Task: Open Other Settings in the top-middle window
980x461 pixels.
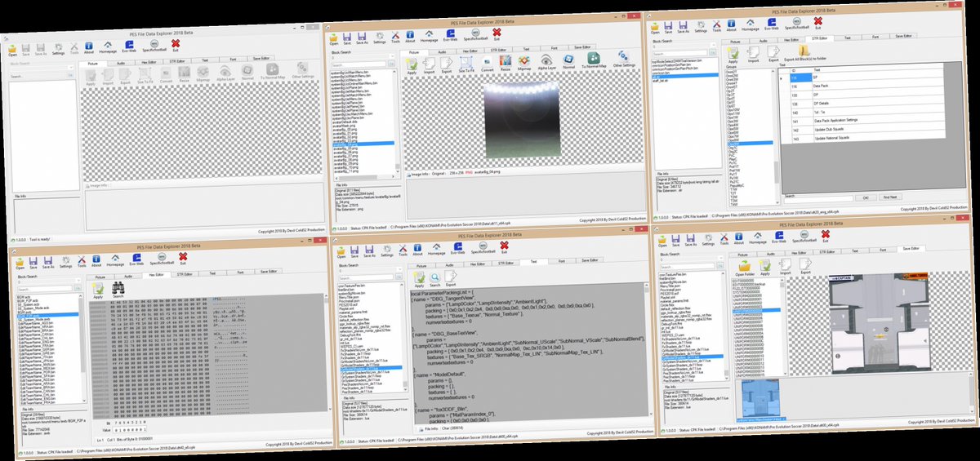Action: click(625, 59)
